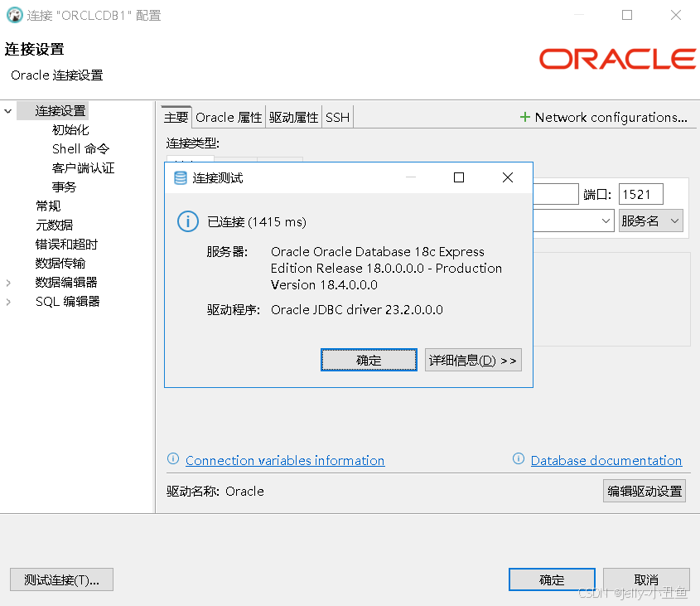Maximize the 连接测试 dialog
This screenshot has width=700, height=606.
458,177
